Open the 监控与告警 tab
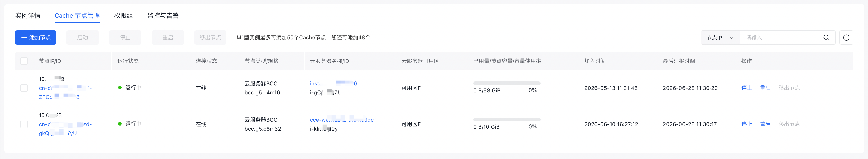Screen dimensions: 868x159 163,15
